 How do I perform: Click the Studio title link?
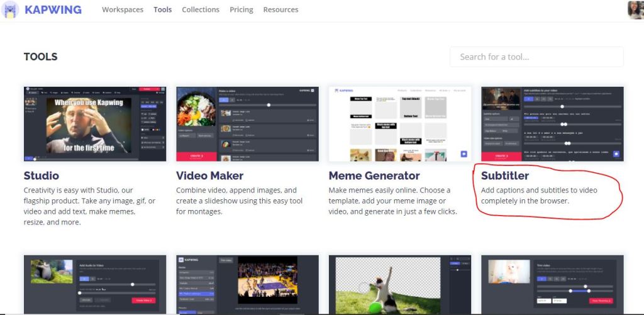(x=42, y=175)
